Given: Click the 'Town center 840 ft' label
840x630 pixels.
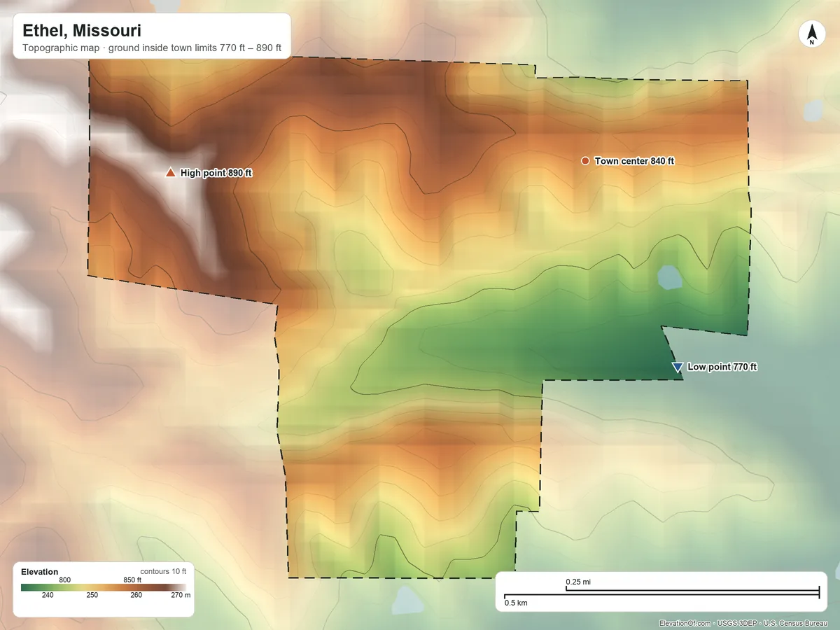Looking at the screenshot, I should point(634,161).
